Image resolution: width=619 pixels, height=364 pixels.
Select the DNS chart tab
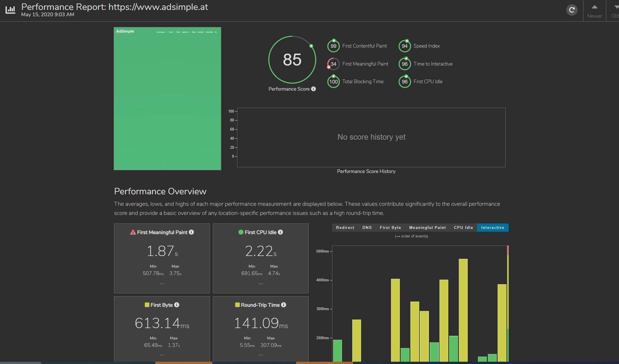pos(367,227)
